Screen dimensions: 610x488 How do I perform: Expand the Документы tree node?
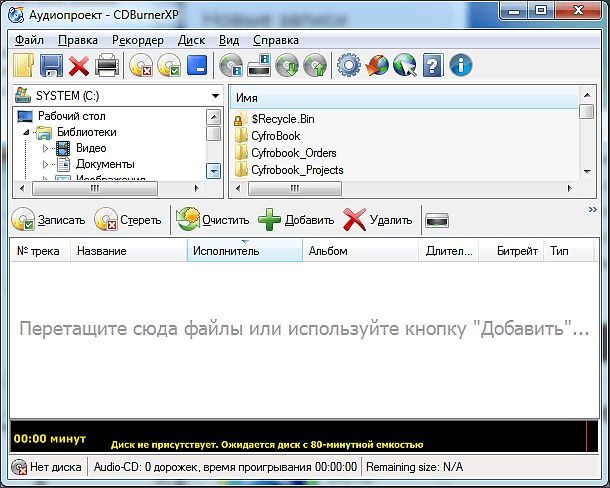pyautogui.click(x=45, y=164)
